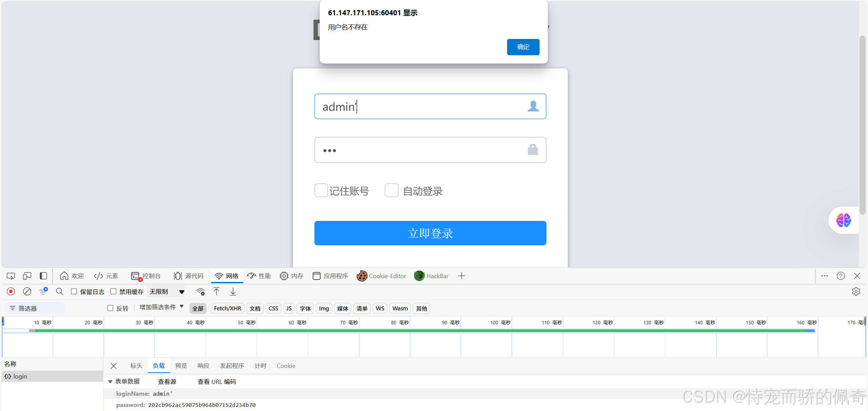
Task: Click the export HAR download arrow icon
Action: (233, 291)
